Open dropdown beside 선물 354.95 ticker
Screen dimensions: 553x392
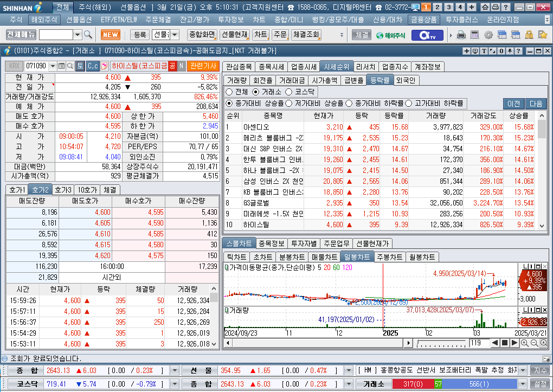coord(349,370)
